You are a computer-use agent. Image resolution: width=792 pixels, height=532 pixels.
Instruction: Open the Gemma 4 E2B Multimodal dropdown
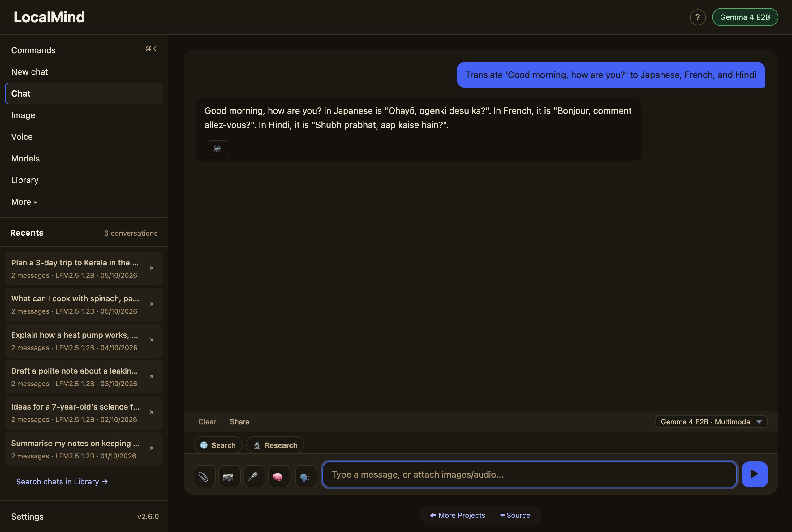(x=711, y=422)
